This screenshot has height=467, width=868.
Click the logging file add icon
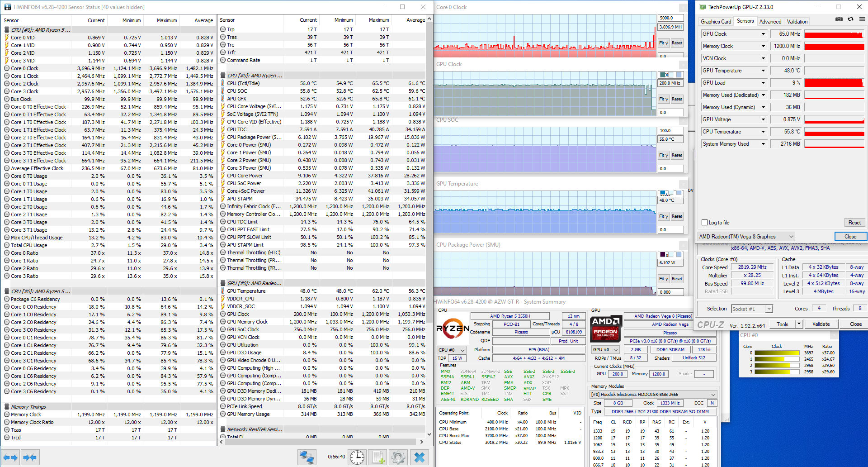point(378,457)
